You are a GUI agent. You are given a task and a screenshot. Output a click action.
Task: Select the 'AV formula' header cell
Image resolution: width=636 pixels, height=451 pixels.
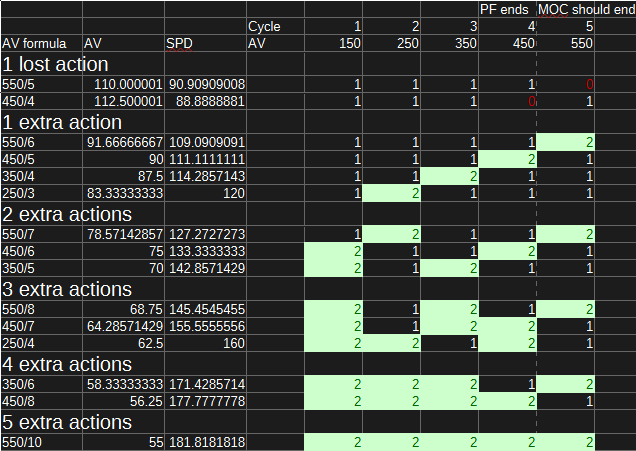41,43
